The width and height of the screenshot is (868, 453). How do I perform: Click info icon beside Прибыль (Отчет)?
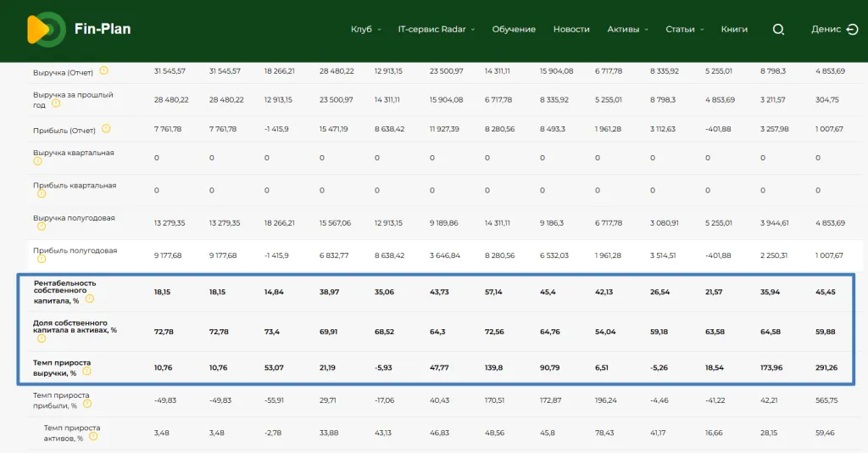tap(106, 129)
